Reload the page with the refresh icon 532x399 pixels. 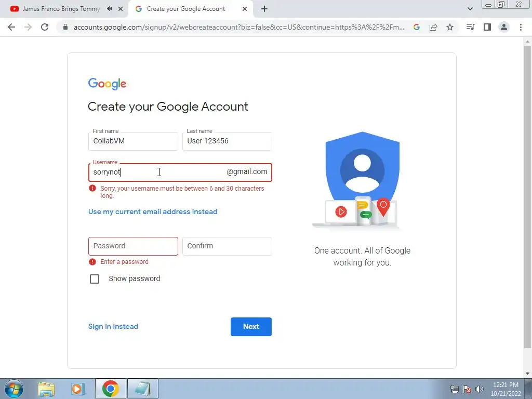(45, 27)
